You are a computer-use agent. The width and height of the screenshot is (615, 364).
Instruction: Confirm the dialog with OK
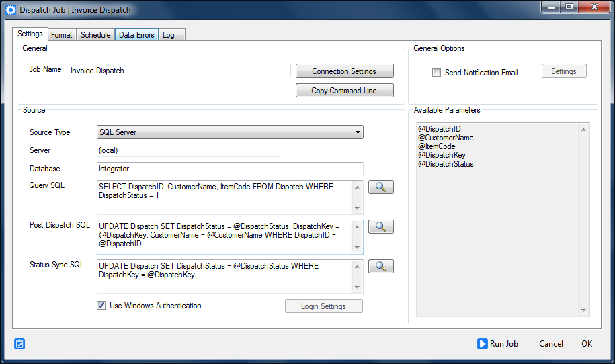point(587,344)
